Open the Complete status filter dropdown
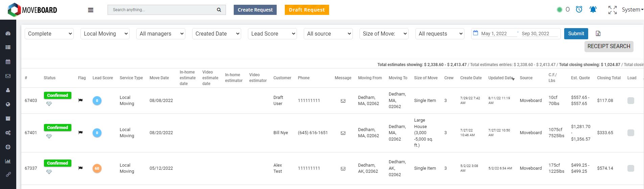 49,34
